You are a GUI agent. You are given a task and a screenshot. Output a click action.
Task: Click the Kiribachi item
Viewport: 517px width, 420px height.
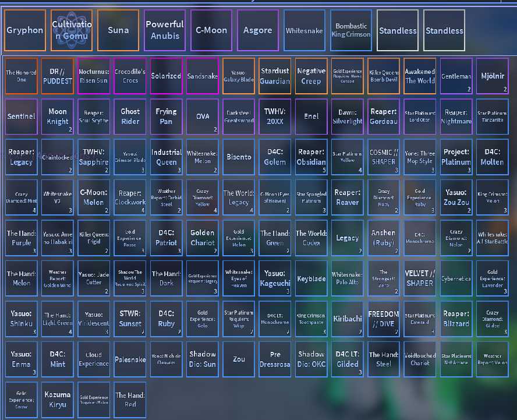point(347,319)
